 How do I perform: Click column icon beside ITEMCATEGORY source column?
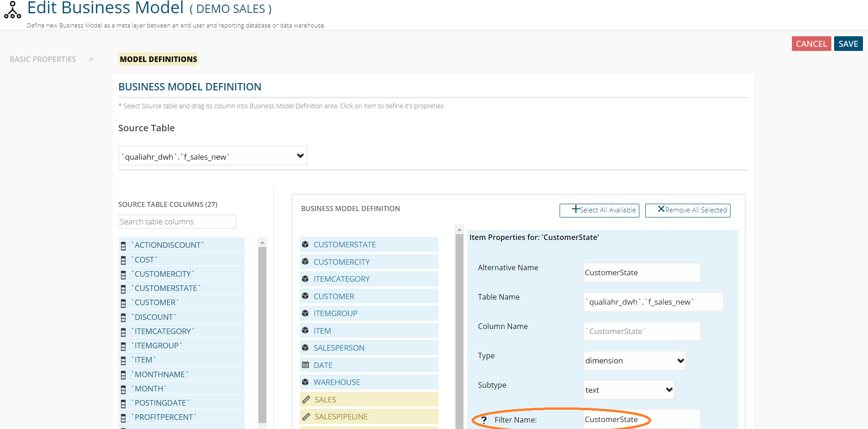pyautogui.click(x=123, y=332)
